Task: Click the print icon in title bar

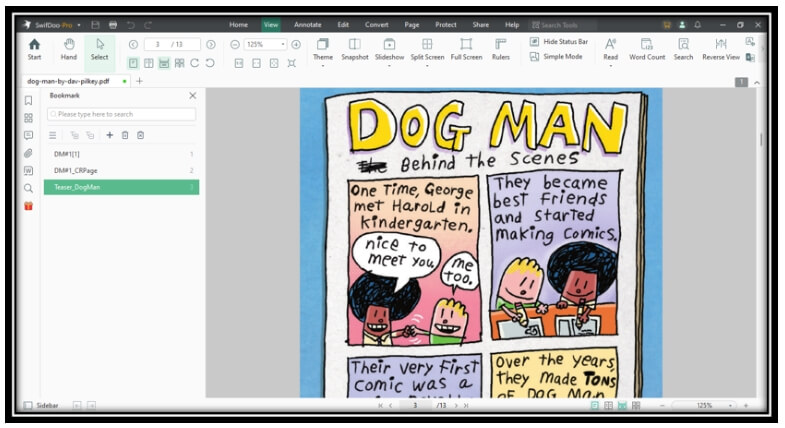Action: click(x=113, y=25)
